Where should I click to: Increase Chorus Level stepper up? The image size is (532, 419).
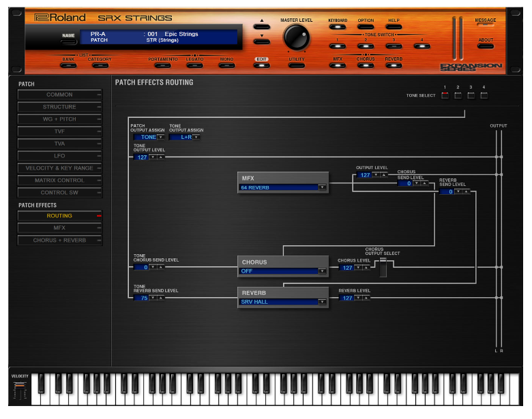pyautogui.click(x=366, y=268)
